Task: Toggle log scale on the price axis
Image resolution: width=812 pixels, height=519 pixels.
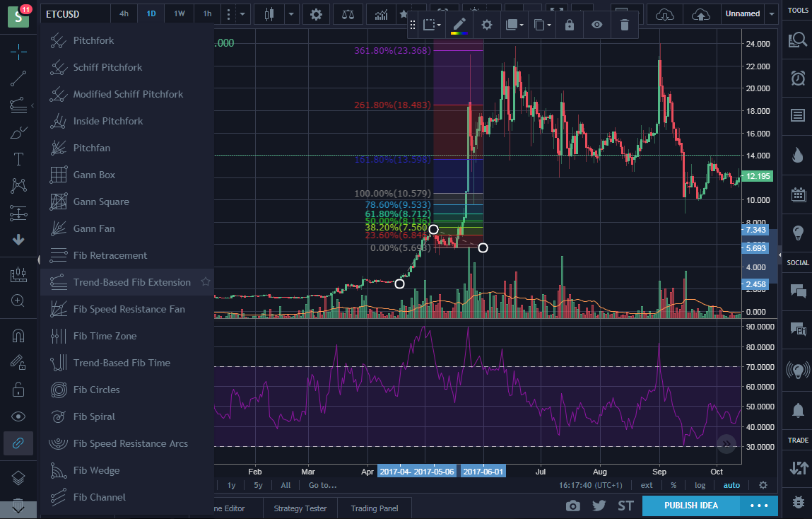Action: pyautogui.click(x=700, y=485)
